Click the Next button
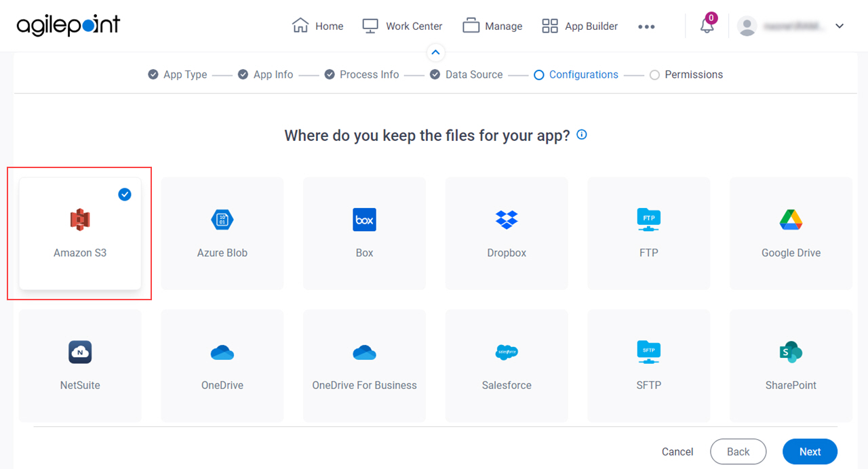This screenshot has height=469, width=868. (810, 451)
